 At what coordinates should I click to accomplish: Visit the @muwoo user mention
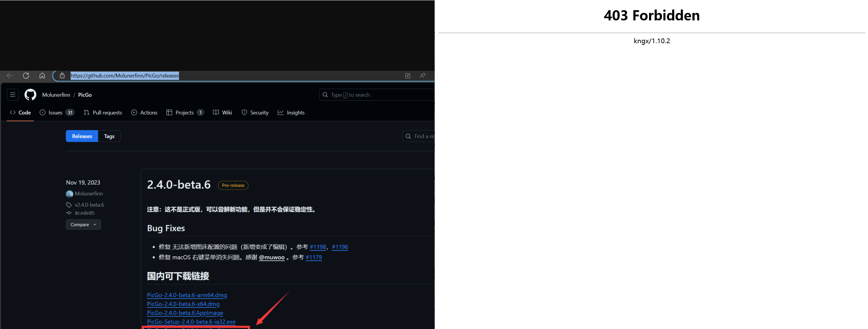click(272, 257)
